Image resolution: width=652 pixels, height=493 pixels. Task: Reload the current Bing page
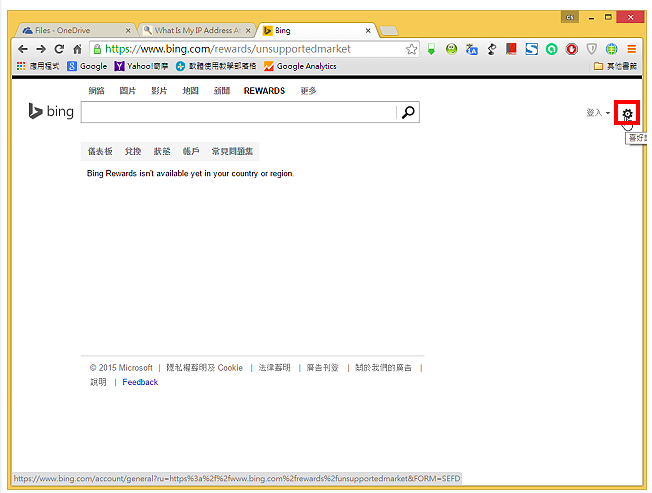[x=59, y=49]
